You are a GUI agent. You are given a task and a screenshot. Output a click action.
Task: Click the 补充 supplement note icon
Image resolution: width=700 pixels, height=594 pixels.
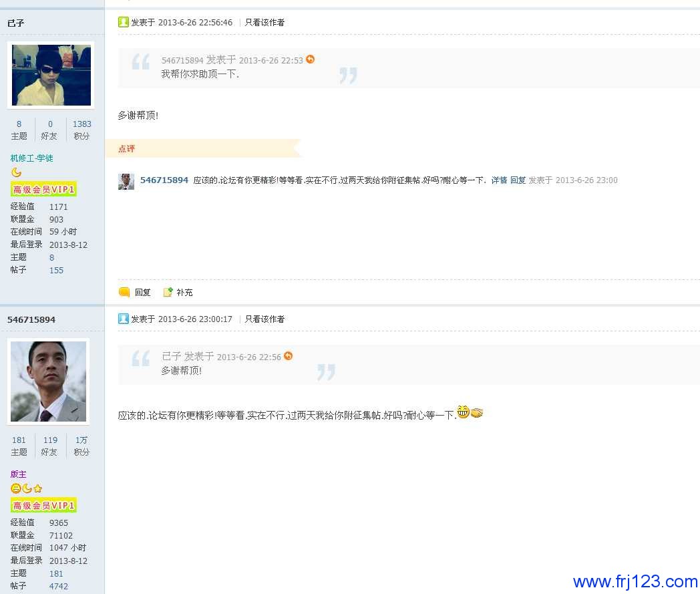click(168, 292)
